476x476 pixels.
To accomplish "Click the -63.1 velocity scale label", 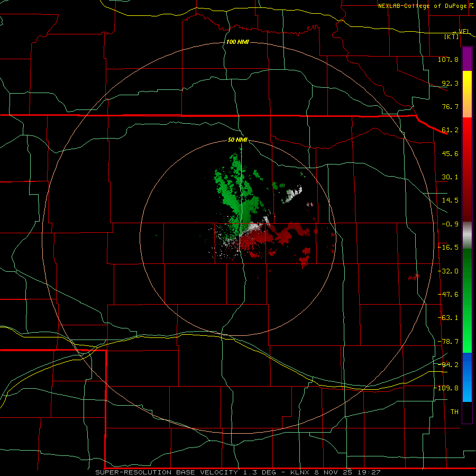I will click(x=448, y=318).
